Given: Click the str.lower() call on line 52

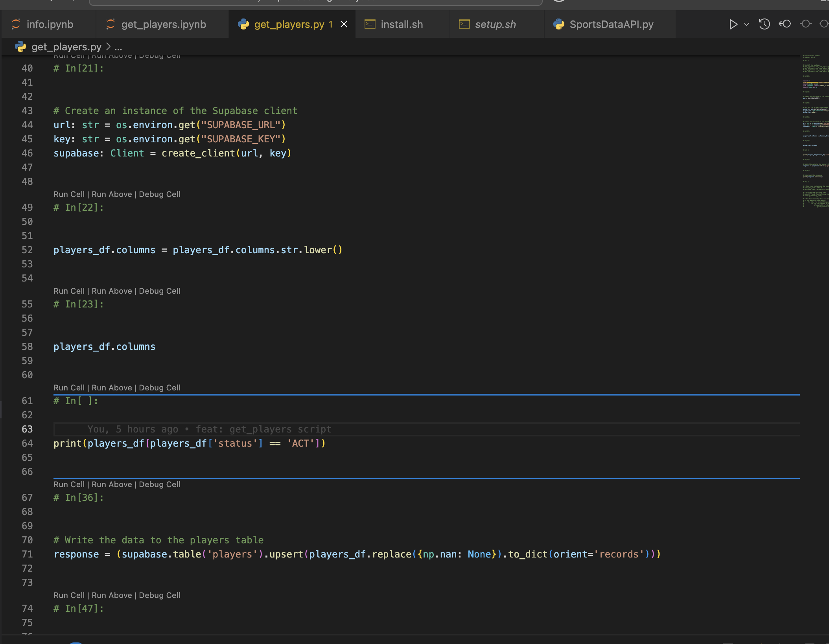Looking at the screenshot, I should pyautogui.click(x=311, y=250).
